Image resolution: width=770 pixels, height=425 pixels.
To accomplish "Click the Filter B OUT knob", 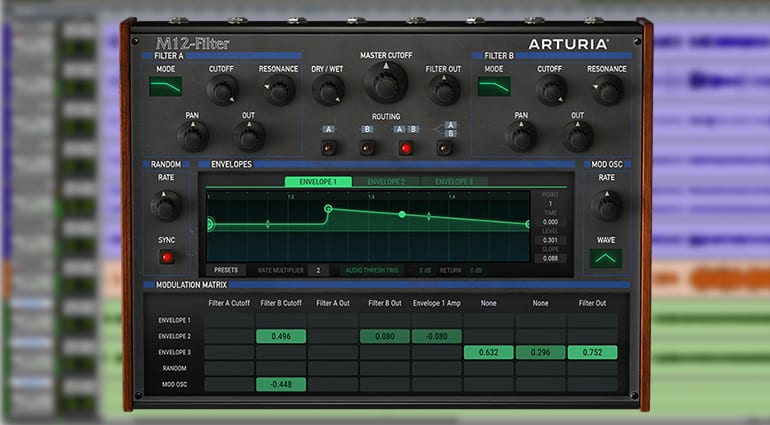I will click(578, 136).
